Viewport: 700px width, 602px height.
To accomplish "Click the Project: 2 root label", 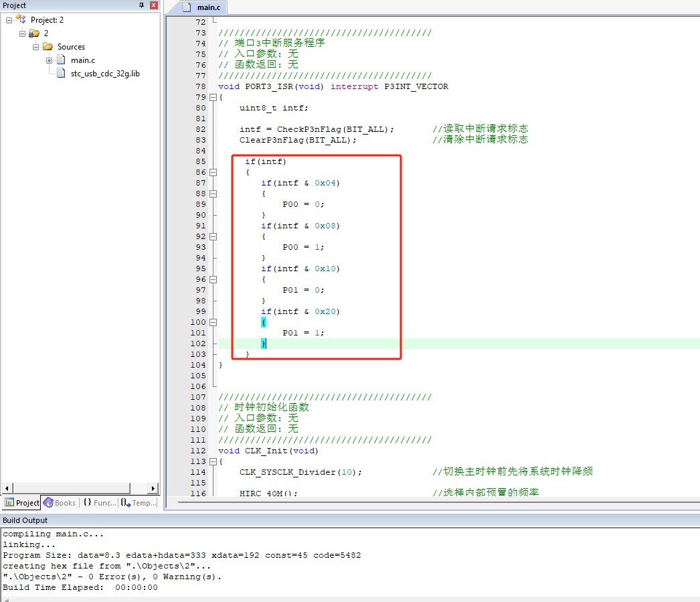I will (47, 20).
